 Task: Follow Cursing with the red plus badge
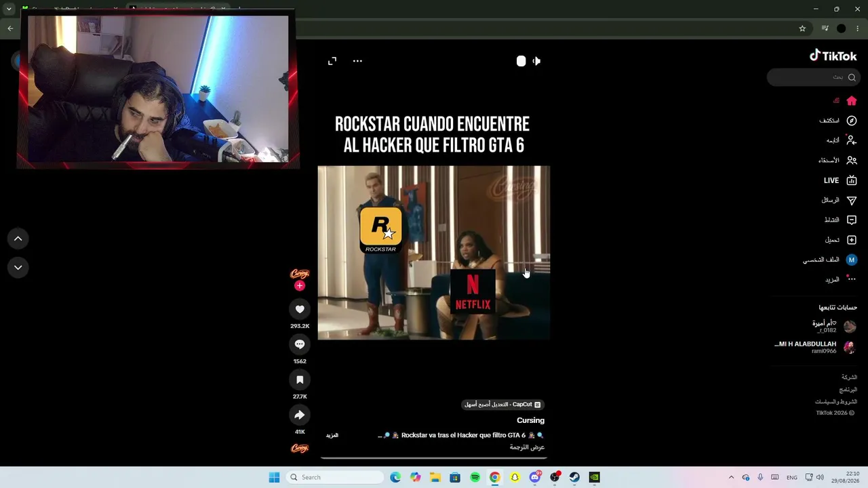tap(300, 285)
